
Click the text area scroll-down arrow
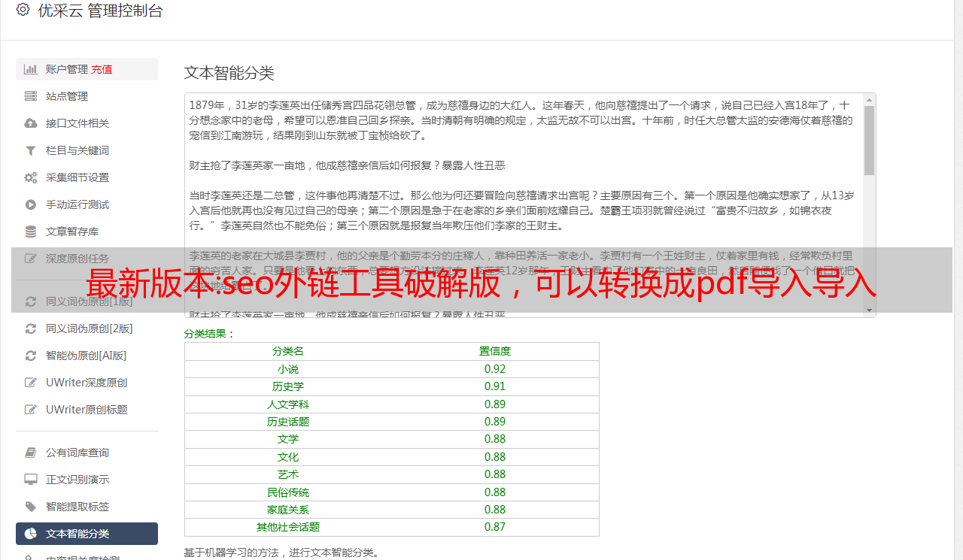[x=869, y=310]
